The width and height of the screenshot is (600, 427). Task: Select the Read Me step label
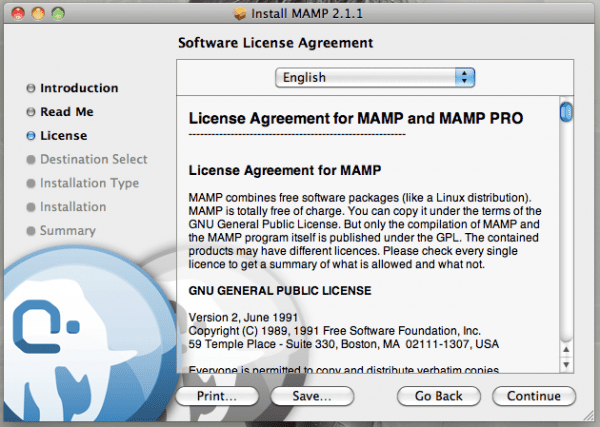[67, 112]
